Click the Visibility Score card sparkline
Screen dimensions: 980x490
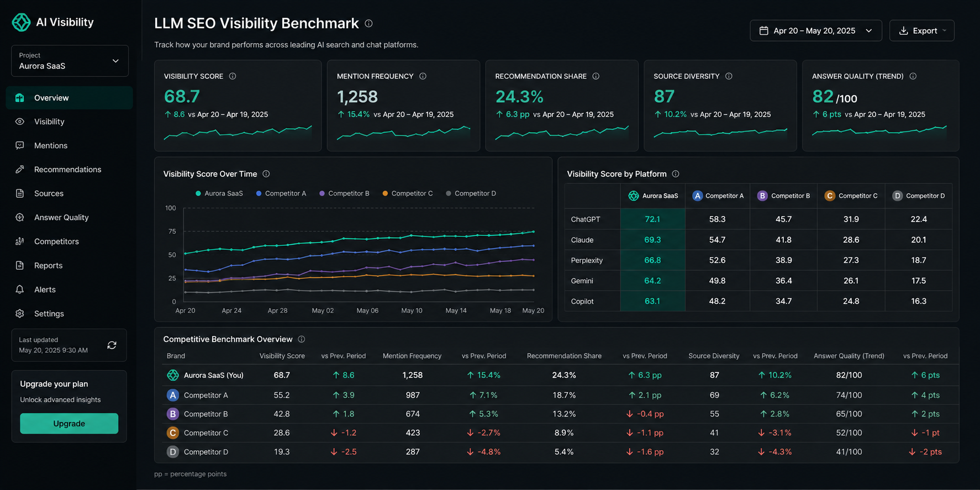coord(238,133)
